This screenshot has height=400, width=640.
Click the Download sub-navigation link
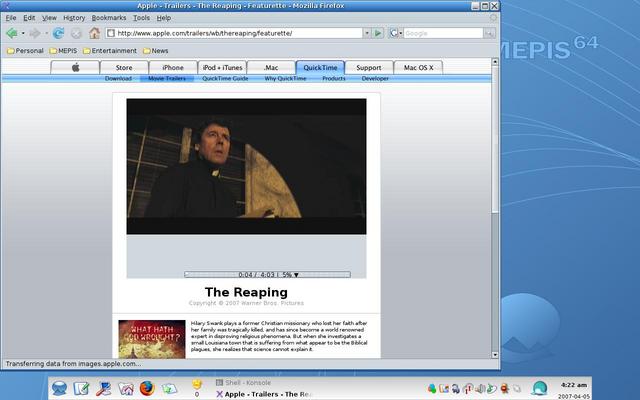pos(118,78)
